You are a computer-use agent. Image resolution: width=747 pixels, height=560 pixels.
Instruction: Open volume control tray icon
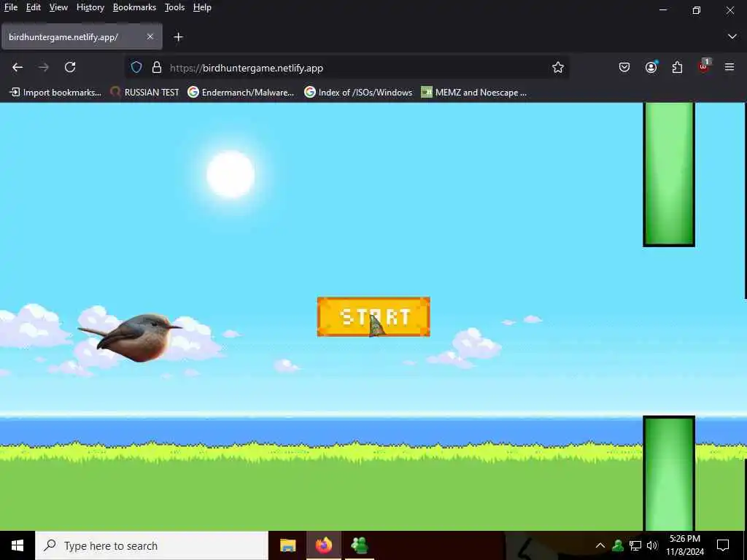pyautogui.click(x=652, y=545)
